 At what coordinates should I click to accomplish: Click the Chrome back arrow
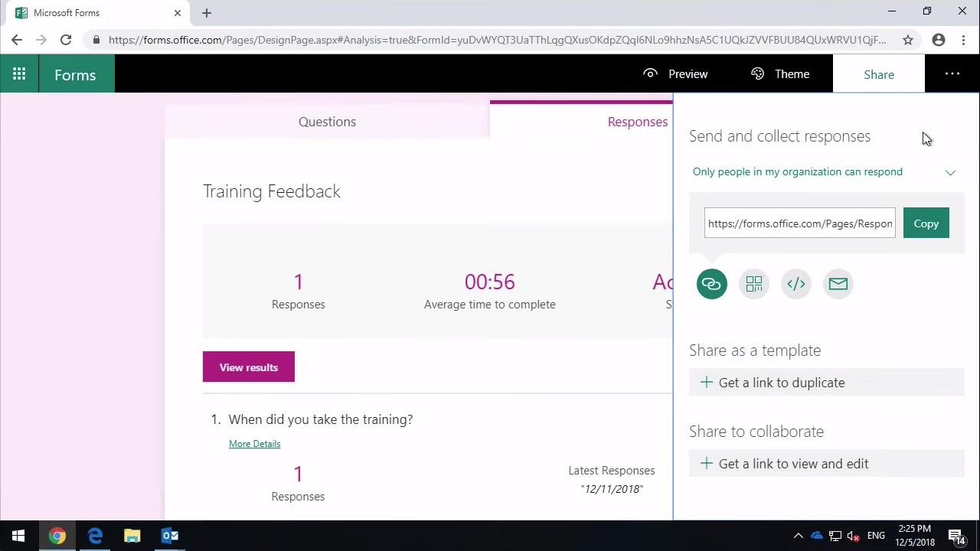[17, 40]
